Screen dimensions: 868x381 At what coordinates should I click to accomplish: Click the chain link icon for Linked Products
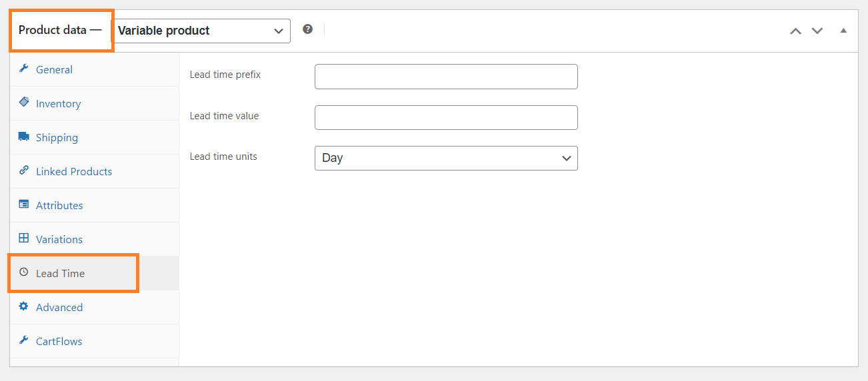[x=24, y=171]
